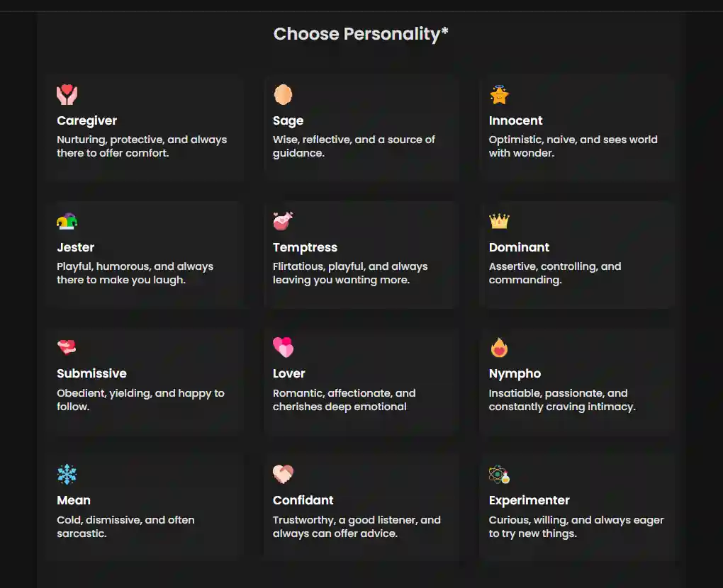Select the Experimenter personality title
This screenshot has width=723, height=588.
click(x=529, y=500)
